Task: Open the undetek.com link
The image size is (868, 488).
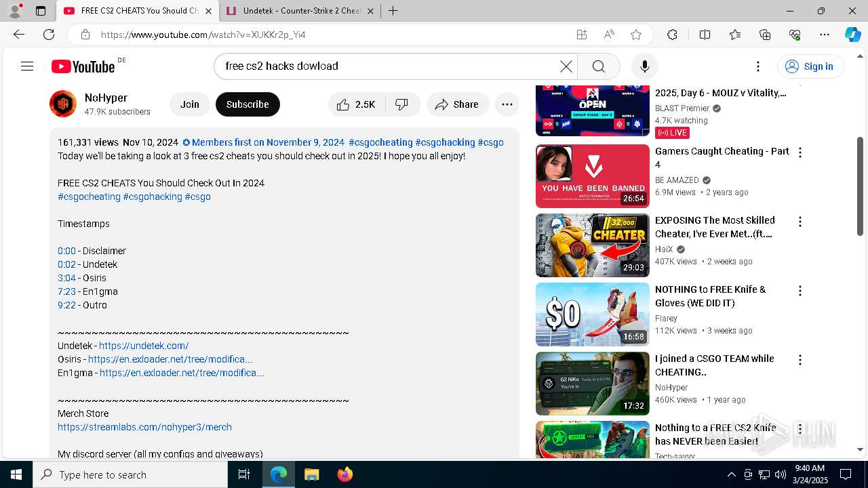Action: coord(144,346)
